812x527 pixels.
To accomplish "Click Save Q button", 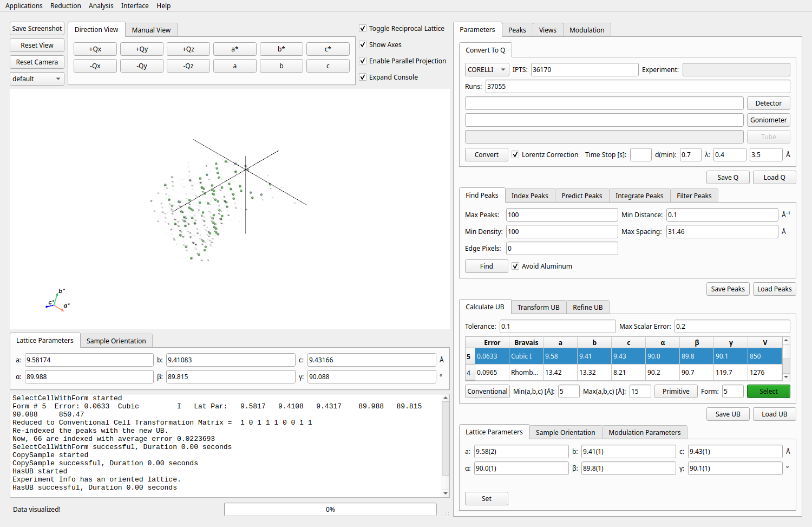I will (x=728, y=178).
